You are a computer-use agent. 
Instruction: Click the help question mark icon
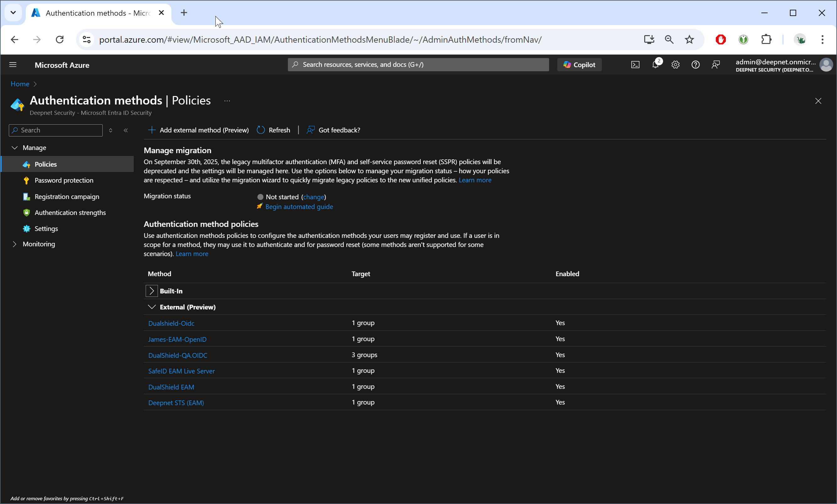(x=695, y=65)
